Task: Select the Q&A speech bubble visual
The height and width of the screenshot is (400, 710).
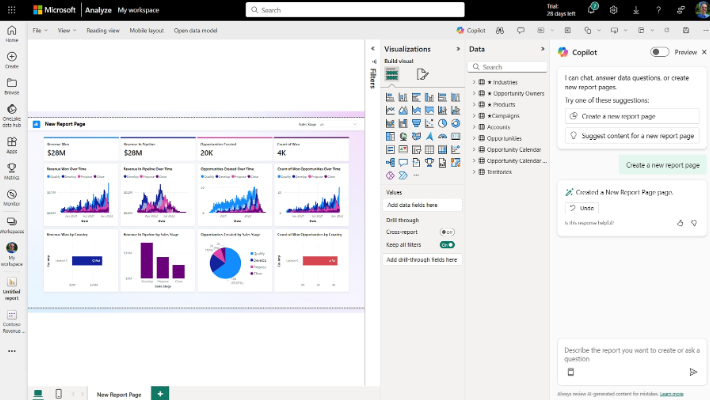Action: coord(403,162)
